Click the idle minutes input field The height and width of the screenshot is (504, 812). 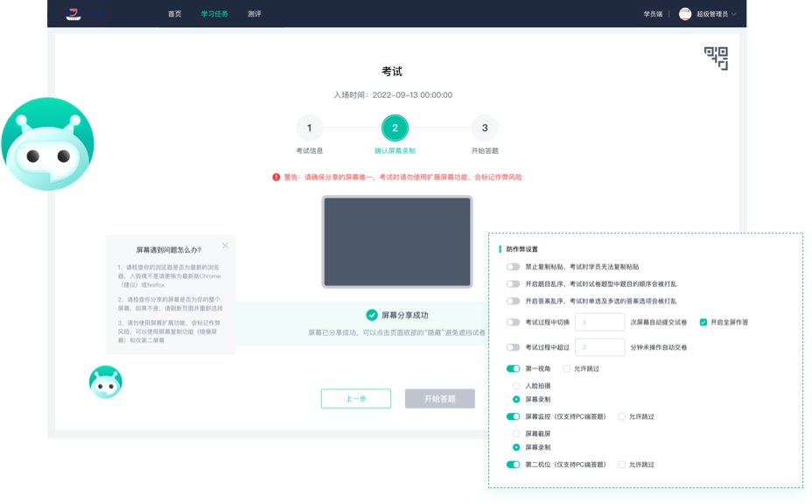pos(599,347)
